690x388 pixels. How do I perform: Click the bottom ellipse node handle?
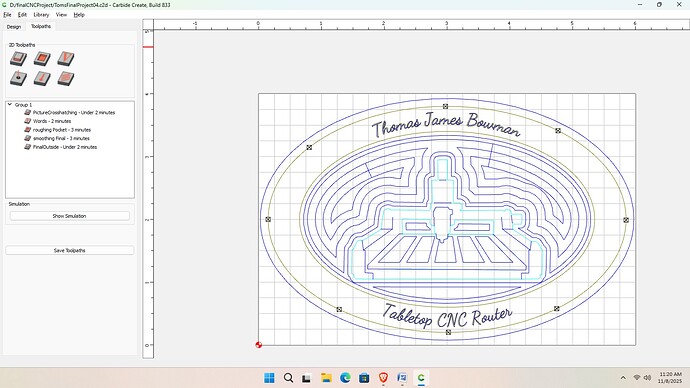[448, 332]
